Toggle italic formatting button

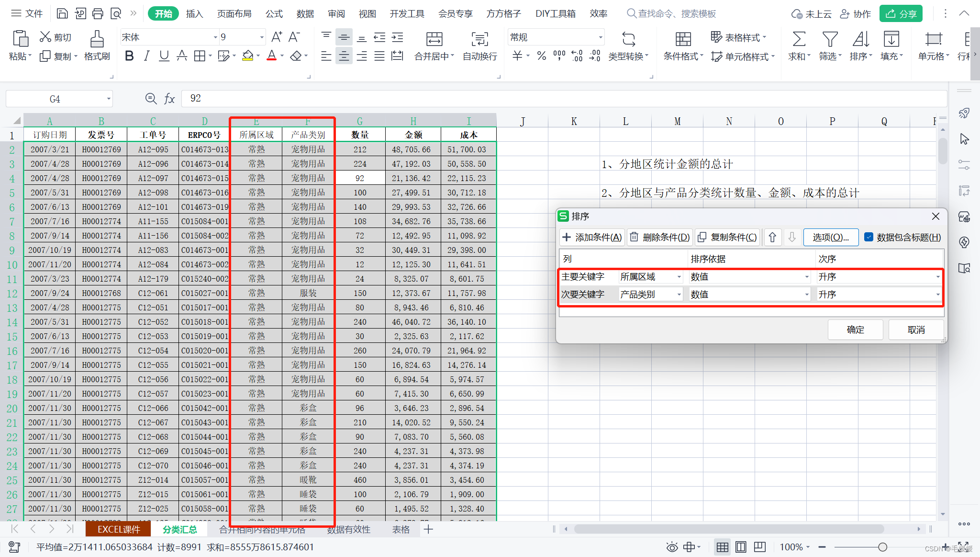tap(146, 56)
